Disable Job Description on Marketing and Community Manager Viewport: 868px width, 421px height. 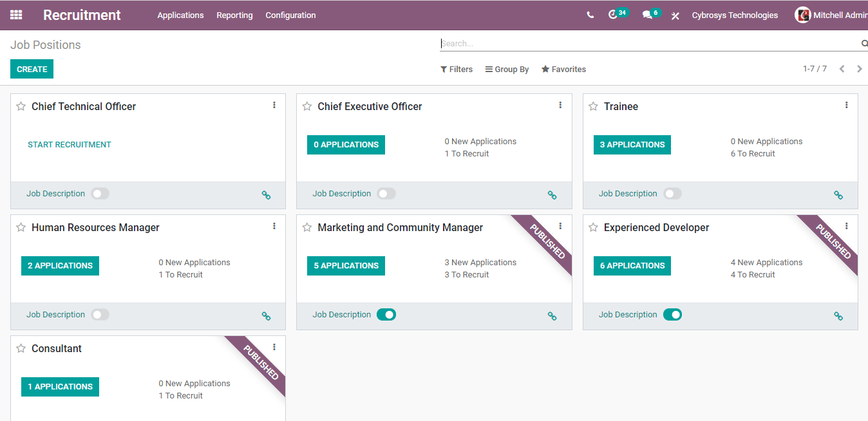pos(386,314)
